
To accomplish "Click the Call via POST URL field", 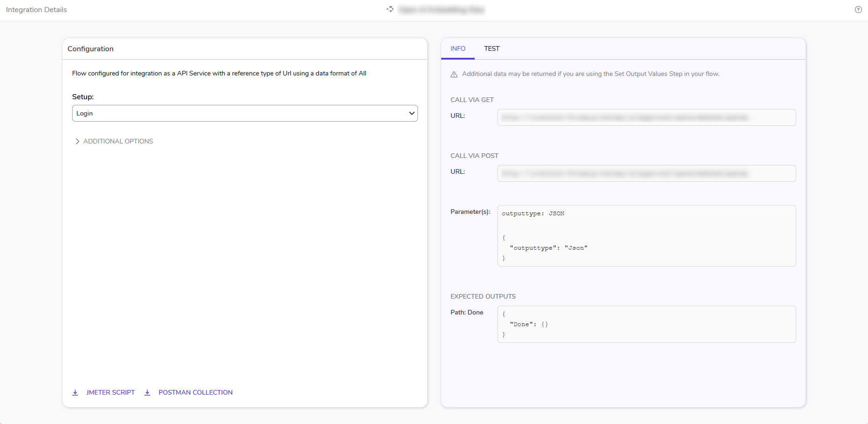I will click(x=646, y=173).
